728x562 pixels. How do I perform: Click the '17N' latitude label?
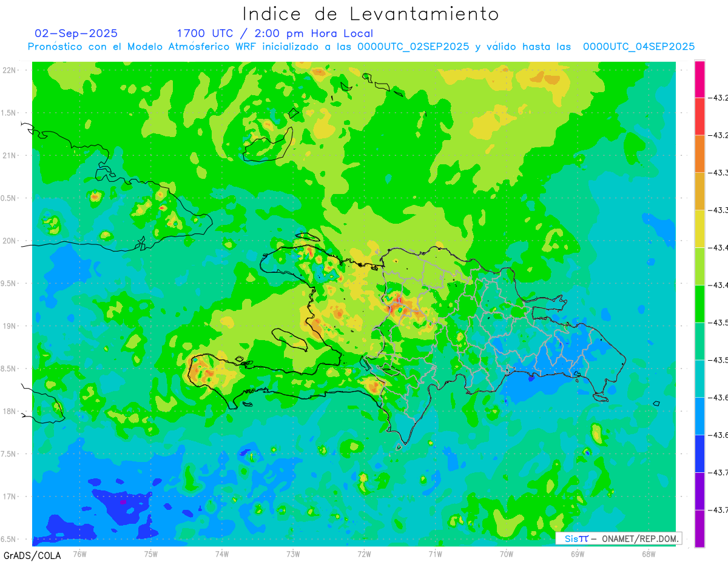[9, 497]
